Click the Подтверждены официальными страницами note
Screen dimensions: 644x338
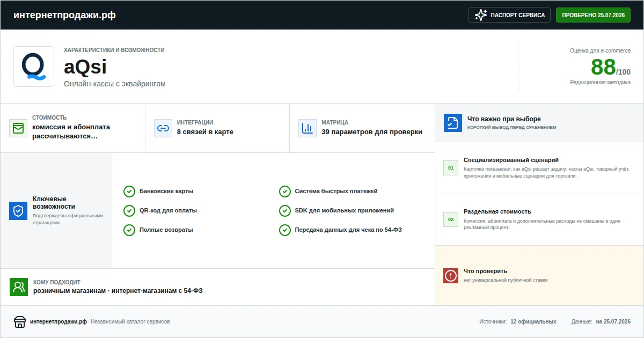click(68, 219)
